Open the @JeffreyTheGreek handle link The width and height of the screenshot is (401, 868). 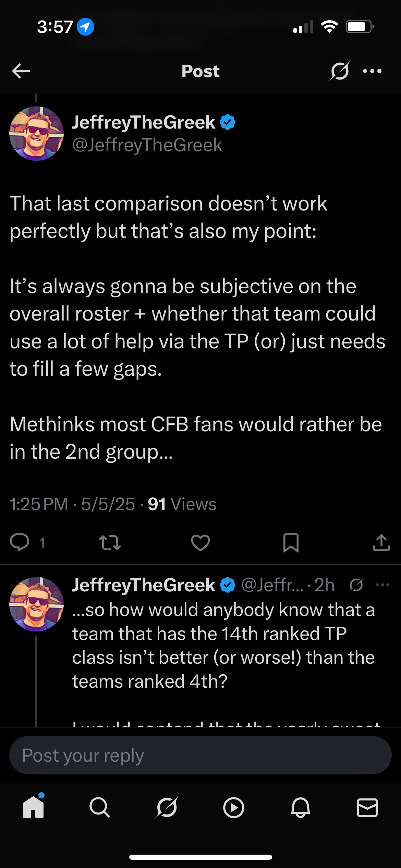(x=147, y=145)
